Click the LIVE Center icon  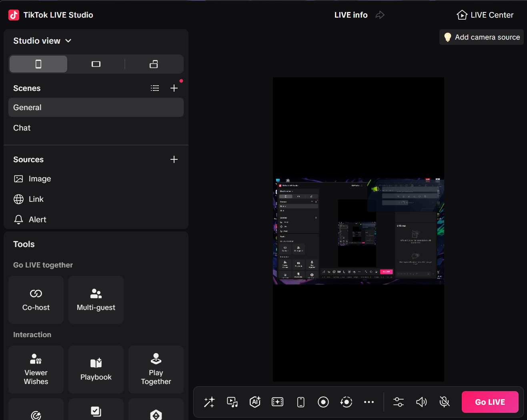pyautogui.click(x=462, y=15)
